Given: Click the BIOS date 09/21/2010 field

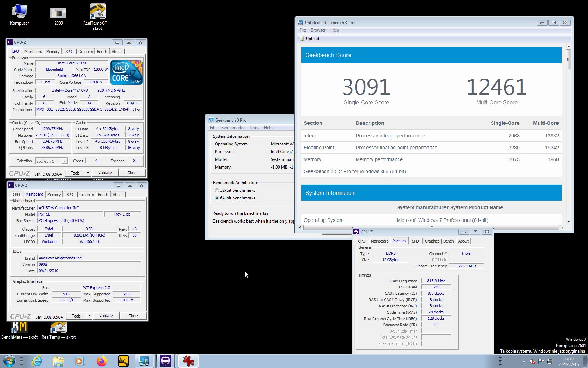Looking at the screenshot, I should pyautogui.click(x=89, y=271).
